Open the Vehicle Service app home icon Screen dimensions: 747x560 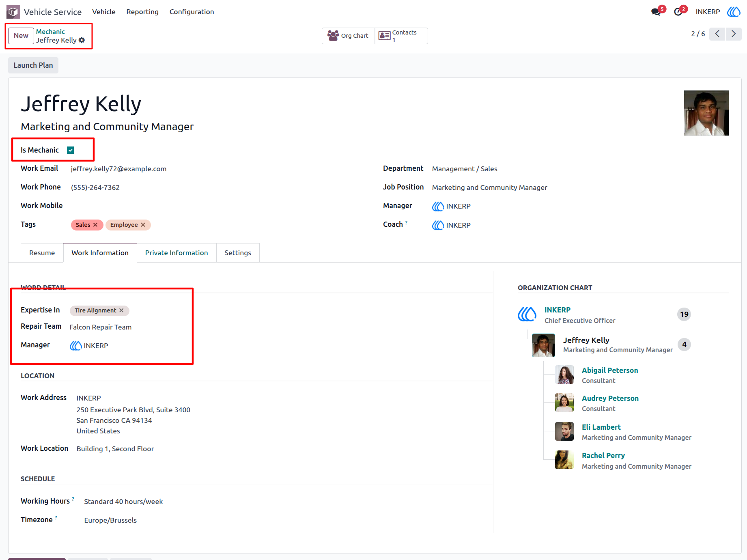pyautogui.click(x=13, y=12)
